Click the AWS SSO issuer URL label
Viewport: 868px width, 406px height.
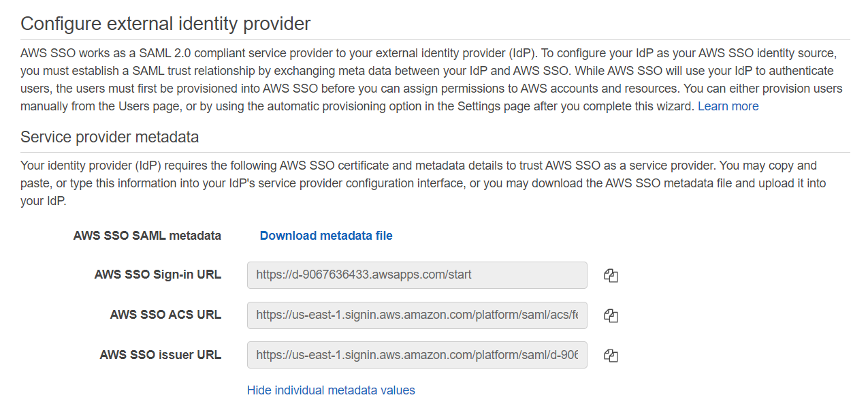(x=160, y=354)
